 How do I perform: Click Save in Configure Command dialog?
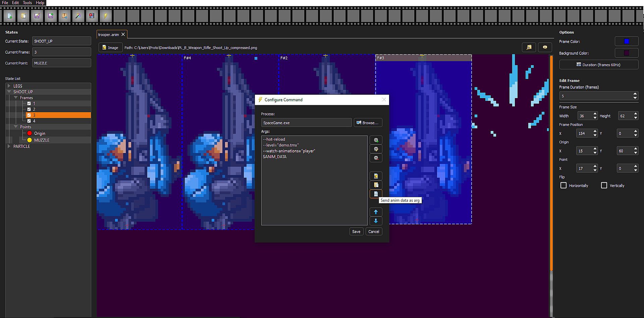(x=356, y=231)
